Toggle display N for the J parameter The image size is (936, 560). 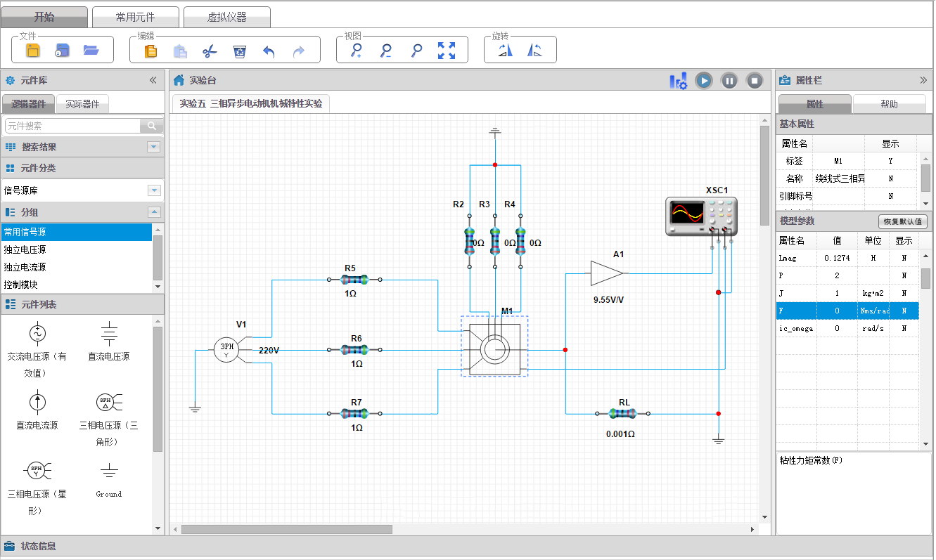904,293
